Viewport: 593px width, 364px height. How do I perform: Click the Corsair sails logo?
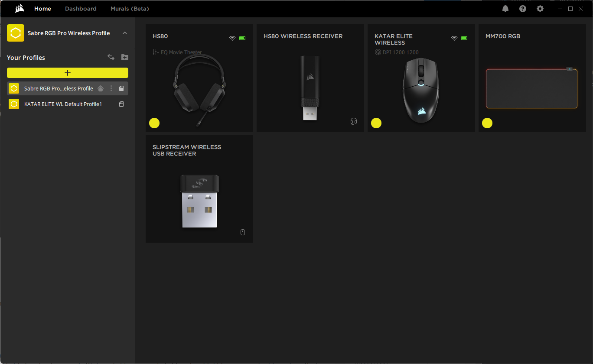click(19, 9)
